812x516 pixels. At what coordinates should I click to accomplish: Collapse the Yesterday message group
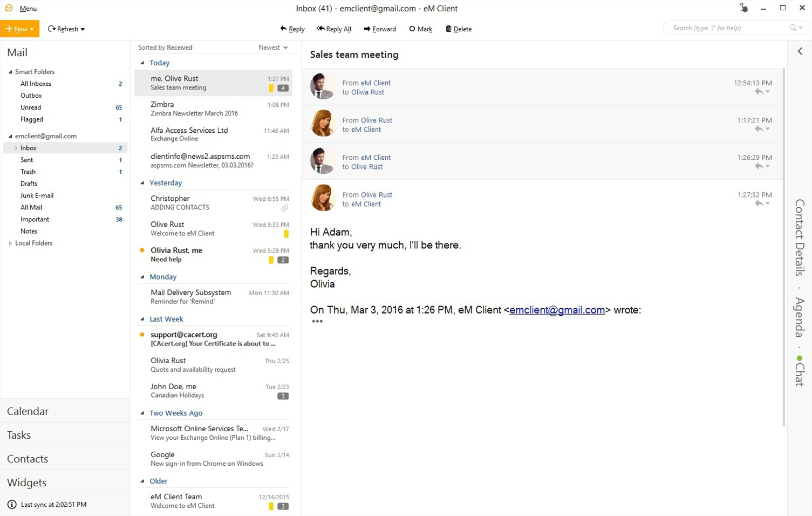[x=142, y=183]
